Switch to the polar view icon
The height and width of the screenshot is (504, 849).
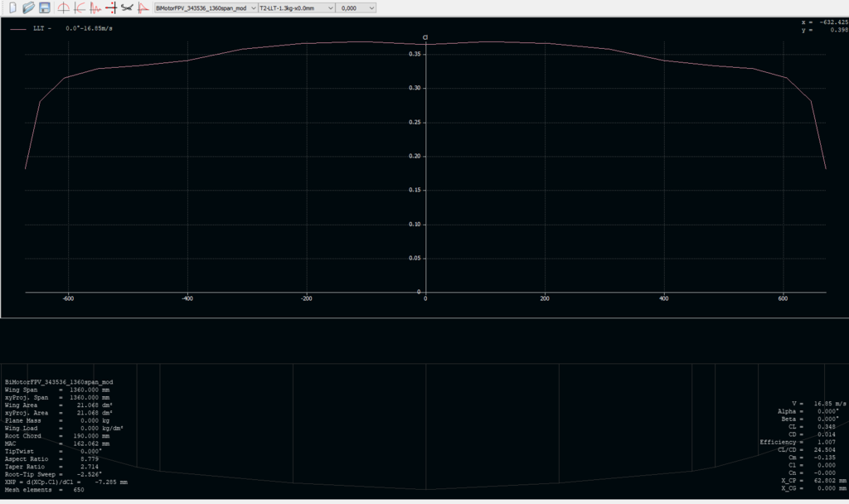click(x=79, y=7)
